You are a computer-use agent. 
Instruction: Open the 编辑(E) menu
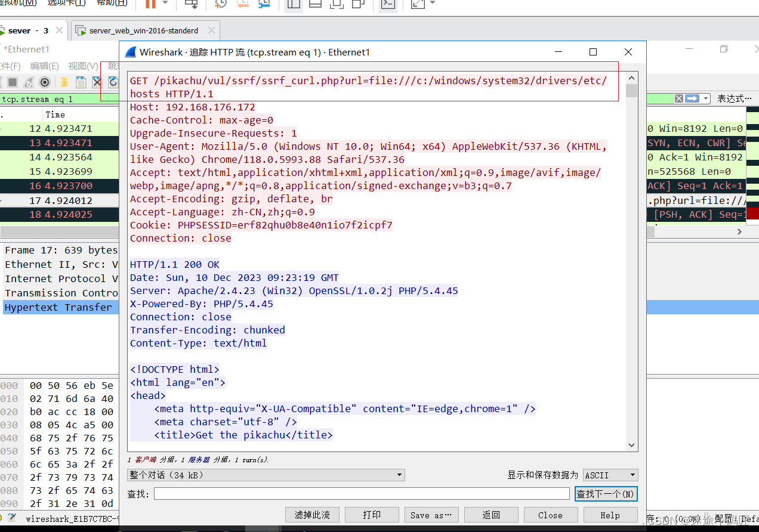(x=45, y=66)
